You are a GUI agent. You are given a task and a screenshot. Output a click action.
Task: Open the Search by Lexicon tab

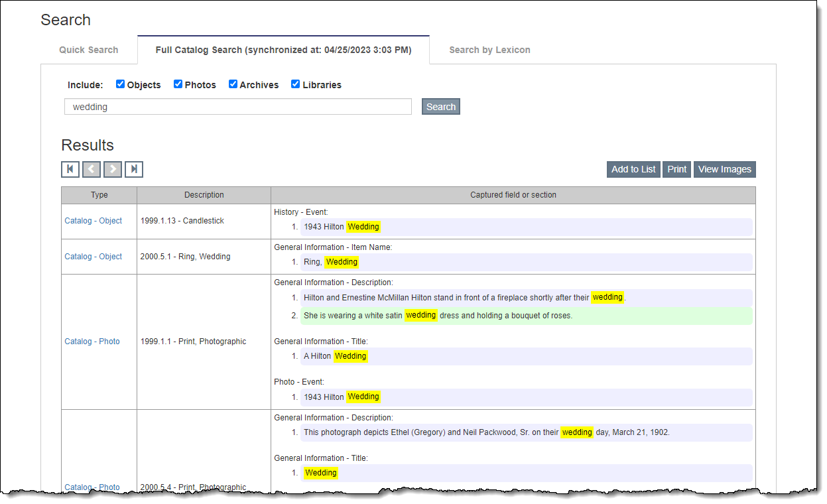coord(489,50)
